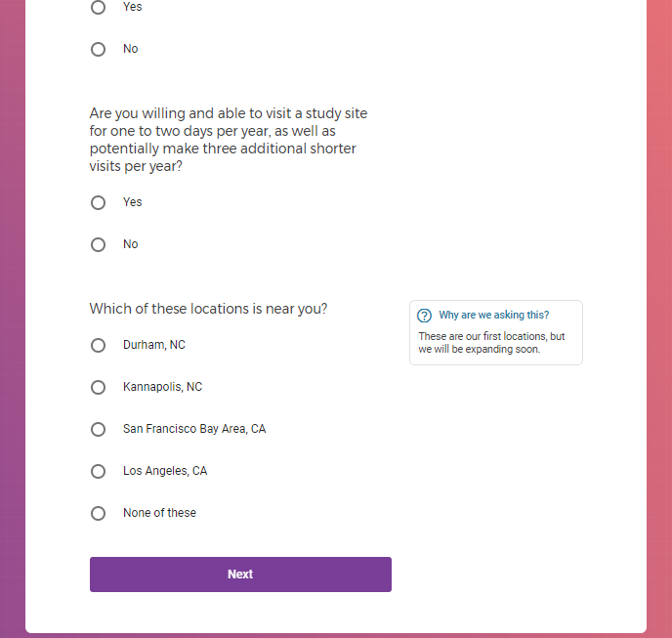Click the "Los Angeles, CA" label text
Viewport: 672px width, 638px height.
tap(165, 471)
